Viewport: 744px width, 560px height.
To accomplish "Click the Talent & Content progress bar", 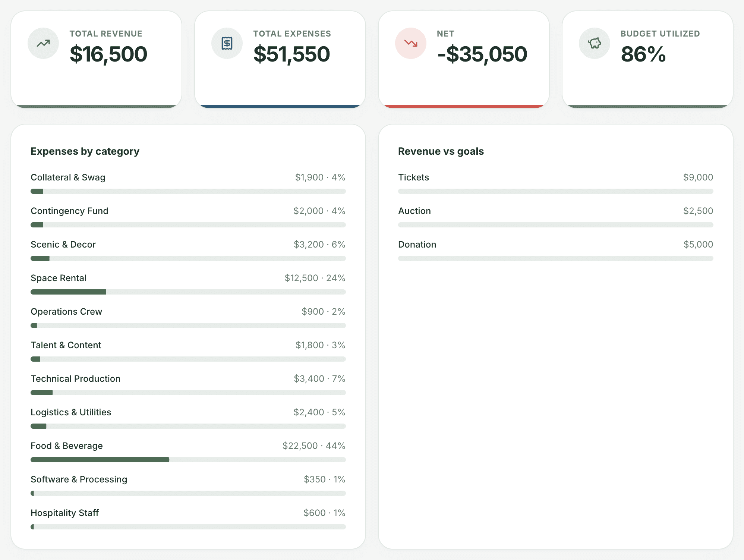I will click(188, 359).
